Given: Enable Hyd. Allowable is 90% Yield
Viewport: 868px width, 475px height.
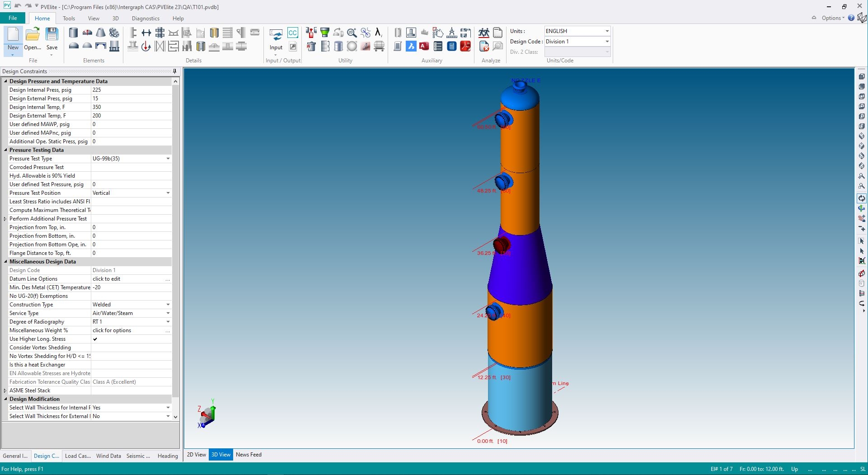Looking at the screenshot, I should (x=131, y=176).
